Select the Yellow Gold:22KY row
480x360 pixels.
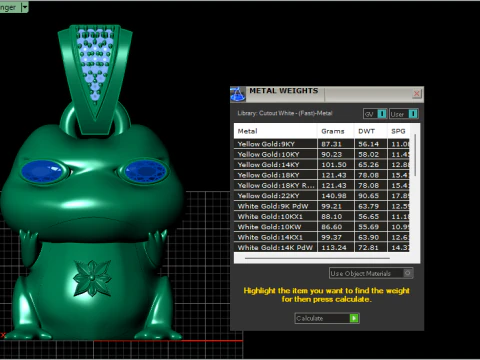coord(322,196)
